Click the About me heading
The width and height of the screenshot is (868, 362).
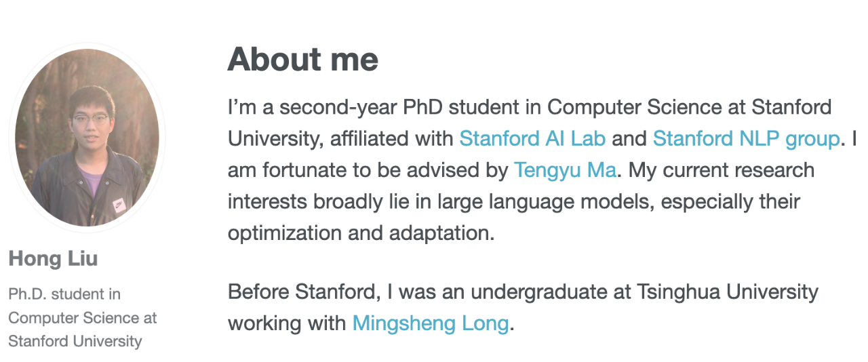[302, 60]
